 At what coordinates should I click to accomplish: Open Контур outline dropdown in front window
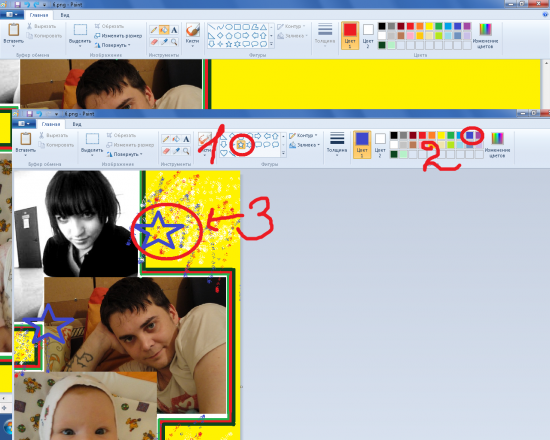point(303,135)
